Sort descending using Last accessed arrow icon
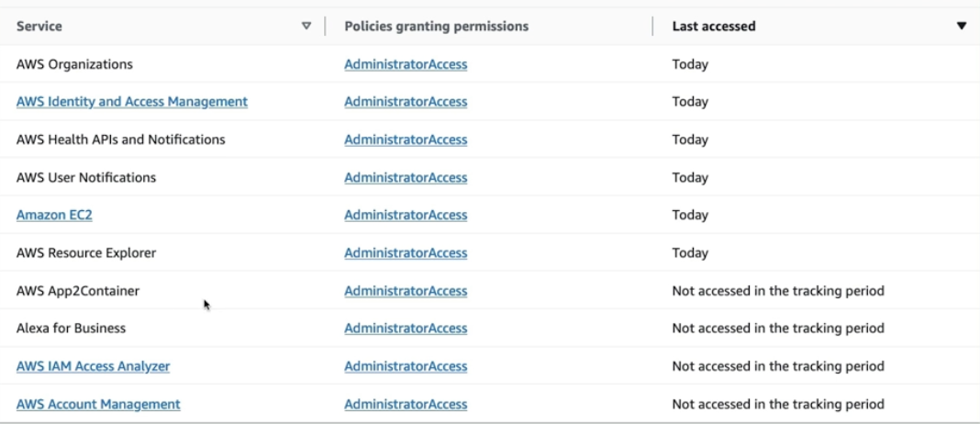 pos(961,27)
